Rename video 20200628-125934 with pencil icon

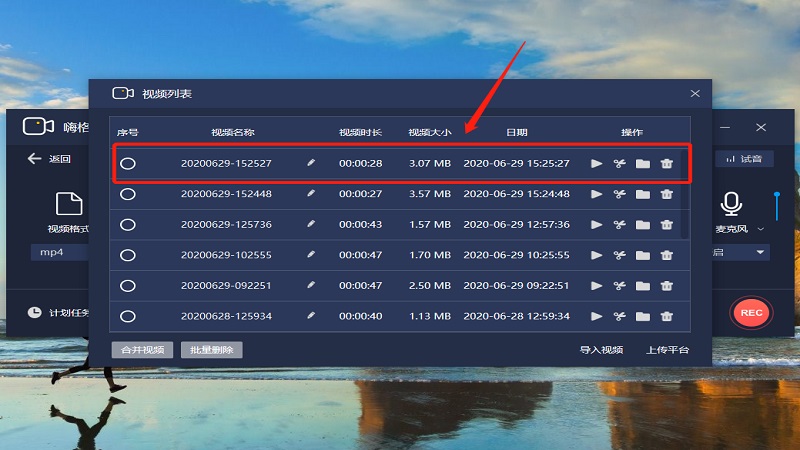(x=311, y=316)
